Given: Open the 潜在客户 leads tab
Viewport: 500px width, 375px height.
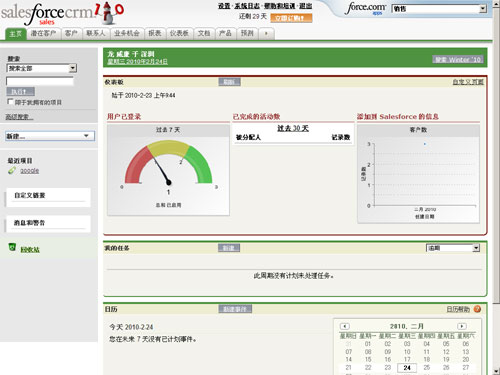Looking at the screenshot, I should (x=43, y=34).
